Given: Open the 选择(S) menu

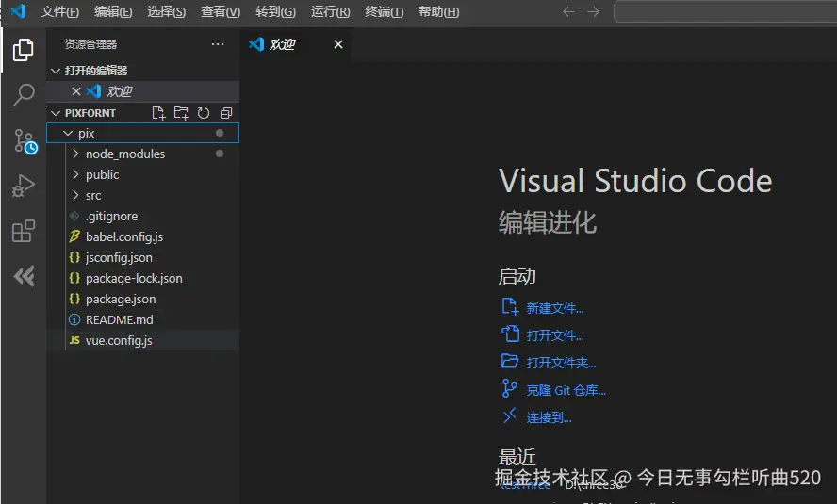Looking at the screenshot, I should pyautogui.click(x=167, y=11).
